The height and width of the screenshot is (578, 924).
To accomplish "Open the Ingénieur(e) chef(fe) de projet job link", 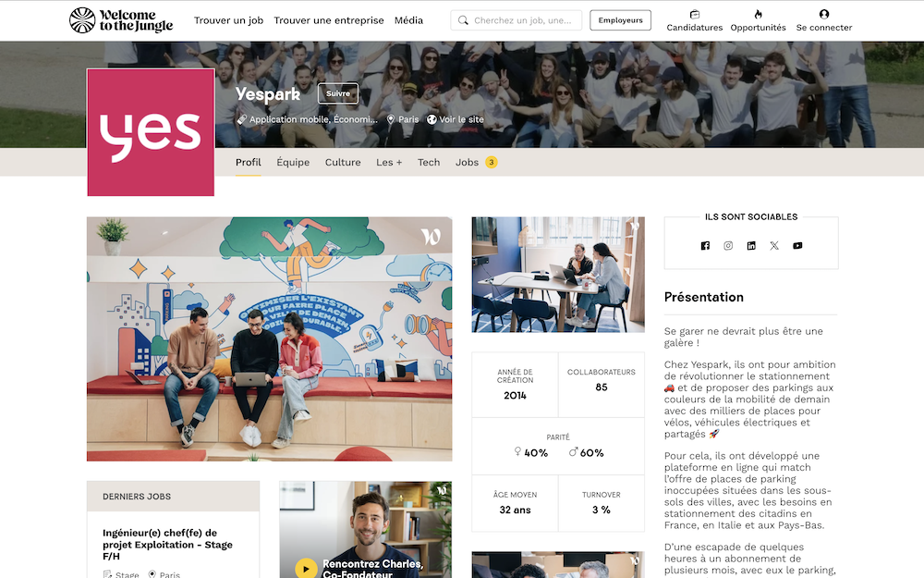I will tap(167, 545).
